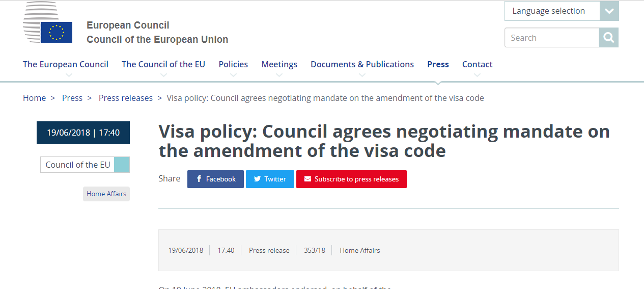The height and width of the screenshot is (289, 644).
Task: Open the Meetings menu
Action: 279,64
